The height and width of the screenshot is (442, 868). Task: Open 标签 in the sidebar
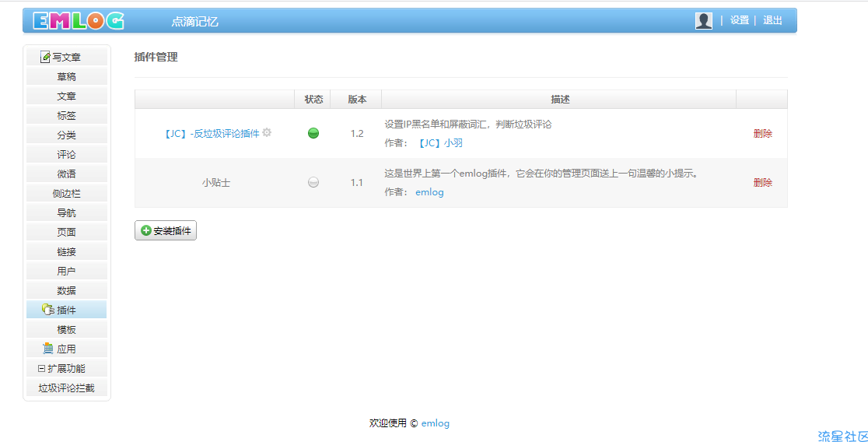point(66,115)
